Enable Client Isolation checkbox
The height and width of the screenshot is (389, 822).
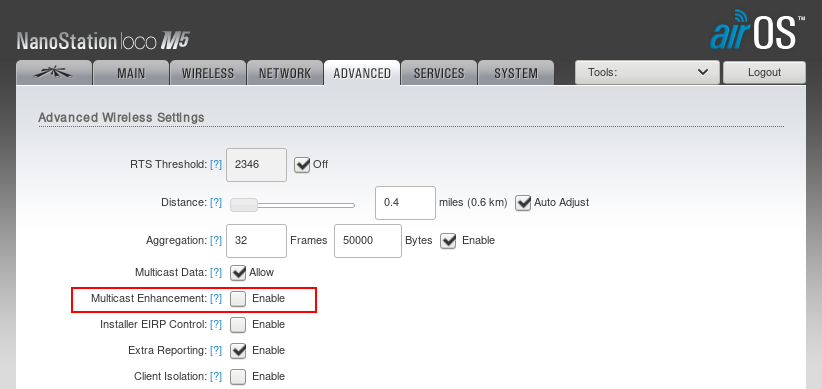(x=238, y=377)
